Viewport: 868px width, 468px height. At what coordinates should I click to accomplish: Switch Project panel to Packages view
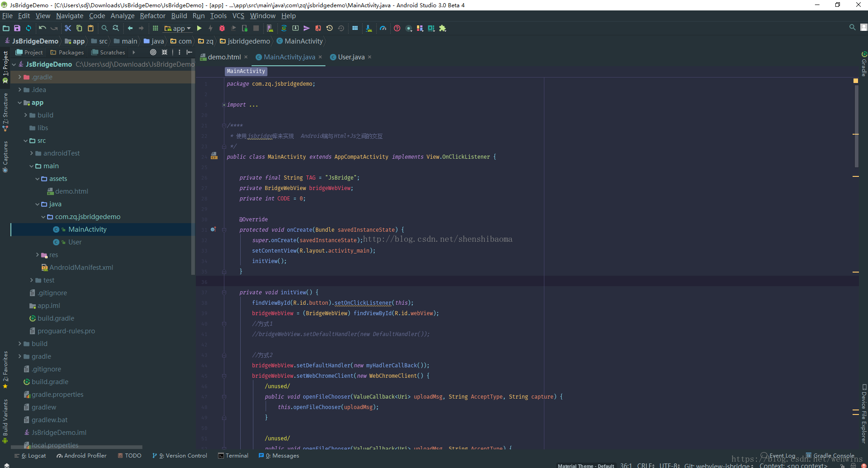[x=67, y=53]
